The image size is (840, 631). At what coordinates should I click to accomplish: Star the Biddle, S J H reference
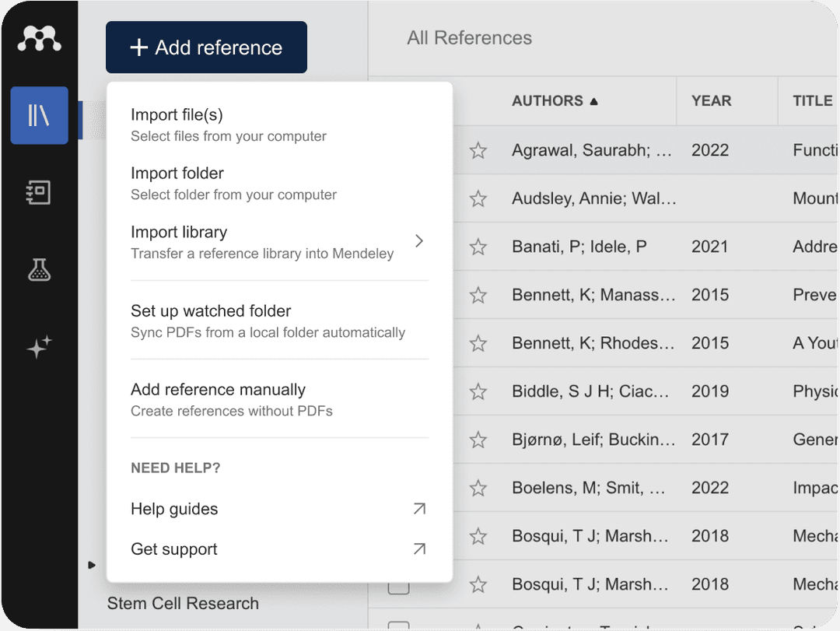click(478, 392)
